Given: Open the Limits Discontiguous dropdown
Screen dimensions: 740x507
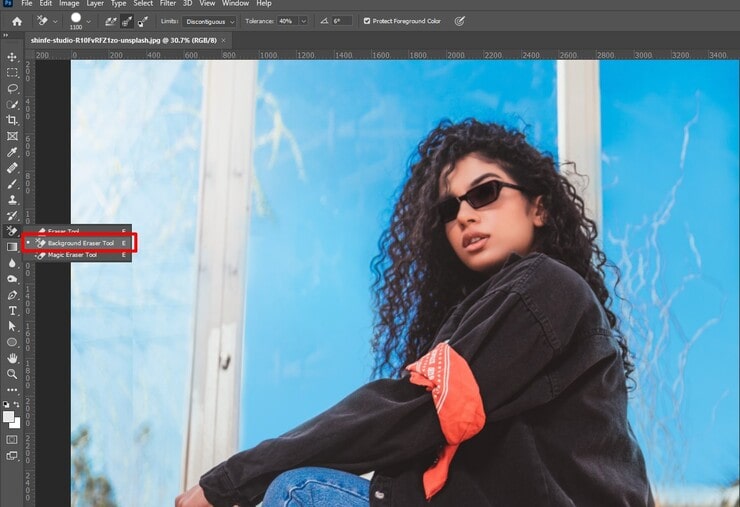Looking at the screenshot, I should tap(209, 22).
